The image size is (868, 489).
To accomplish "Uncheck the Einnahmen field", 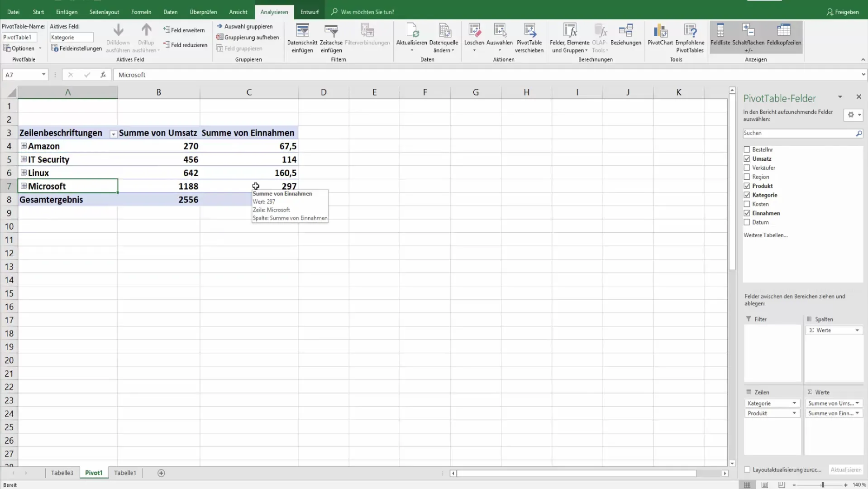I will coord(747,213).
